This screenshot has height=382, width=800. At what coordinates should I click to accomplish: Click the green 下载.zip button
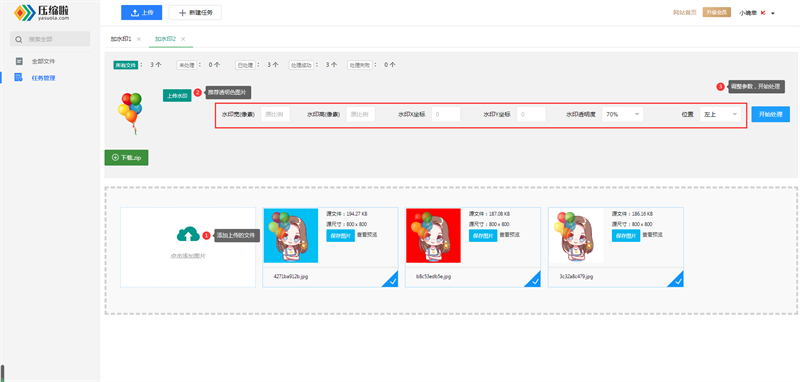(x=127, y=158)
